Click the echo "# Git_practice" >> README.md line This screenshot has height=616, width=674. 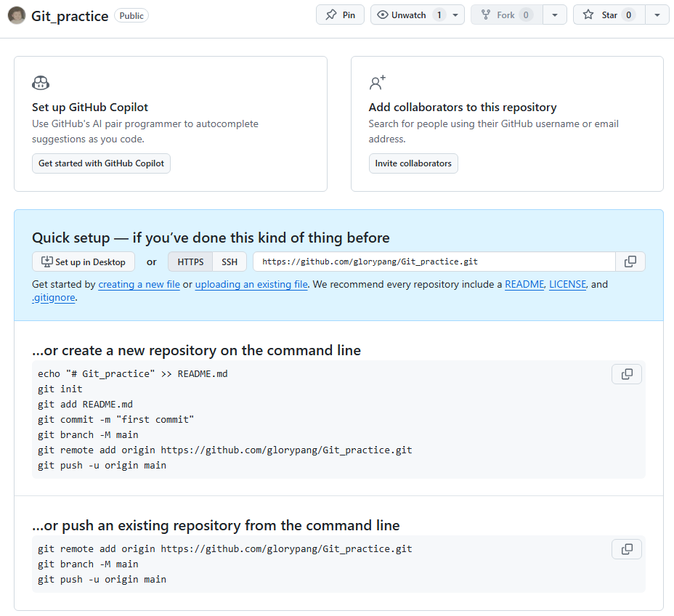click(132, 374)
